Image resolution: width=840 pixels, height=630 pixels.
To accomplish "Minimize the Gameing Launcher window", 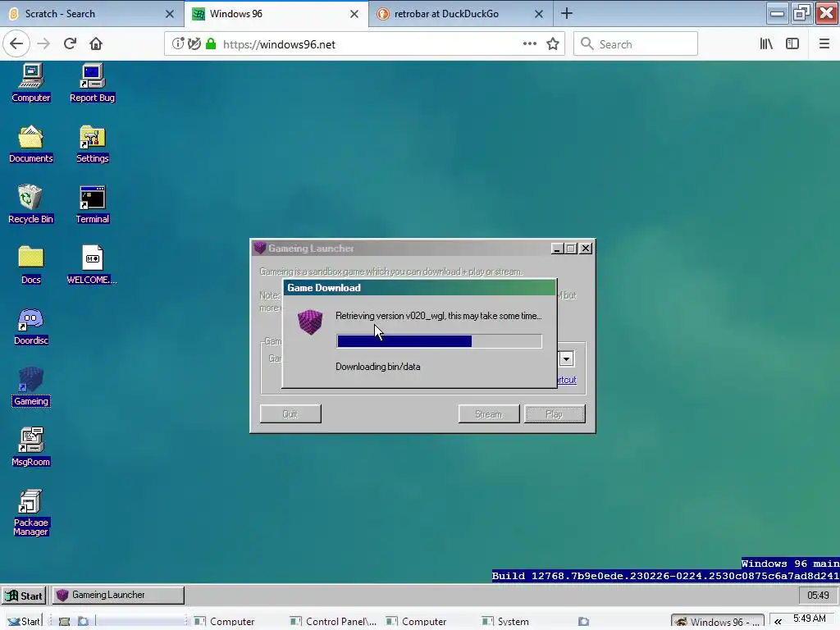I will pos(557,249).
